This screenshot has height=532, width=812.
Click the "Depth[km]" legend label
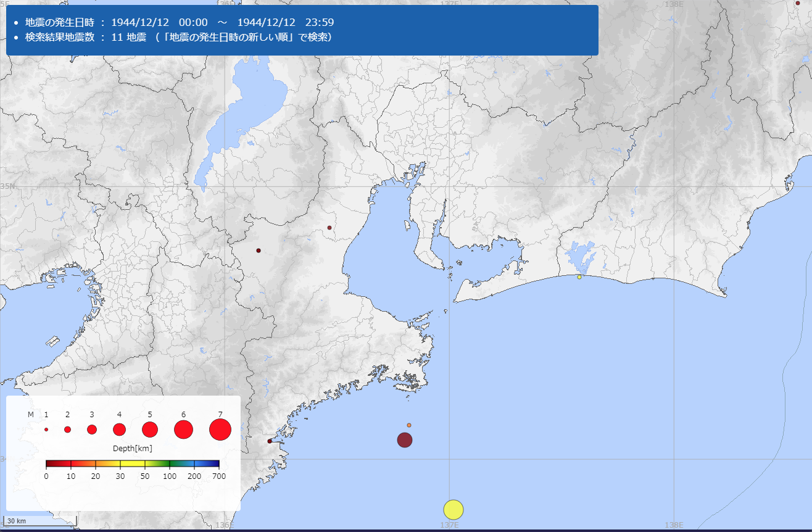pyautogui.click(x=133, y=448)
